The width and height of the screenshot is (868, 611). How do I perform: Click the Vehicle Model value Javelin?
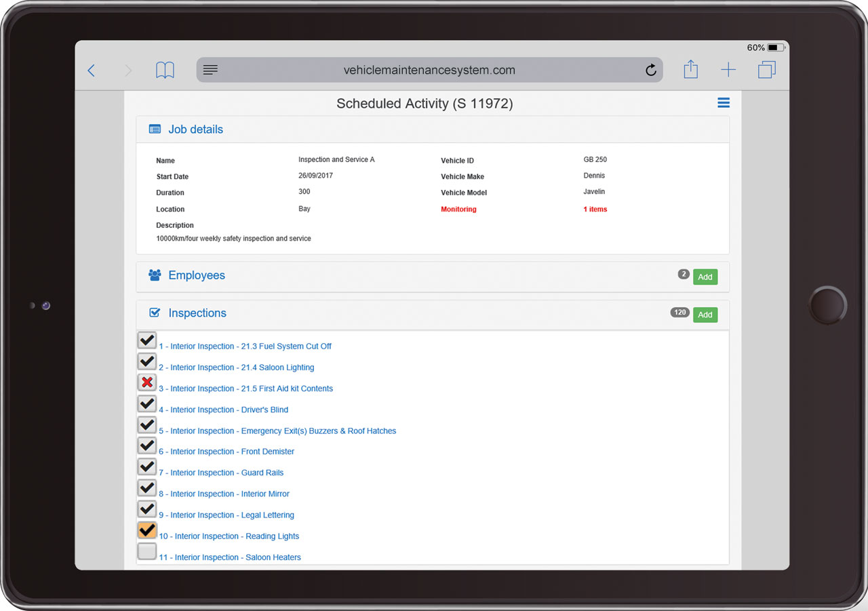(x=594, y=192)
